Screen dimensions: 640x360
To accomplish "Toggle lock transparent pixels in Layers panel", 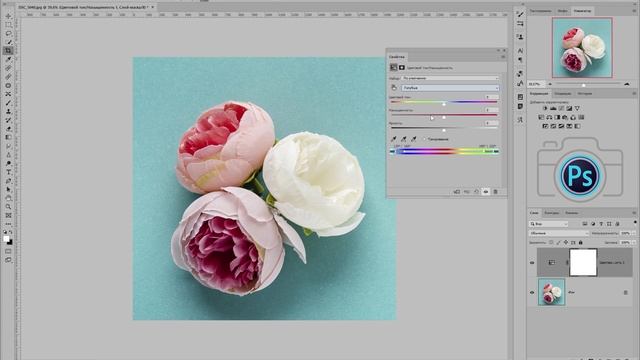I will pos(551,242).
